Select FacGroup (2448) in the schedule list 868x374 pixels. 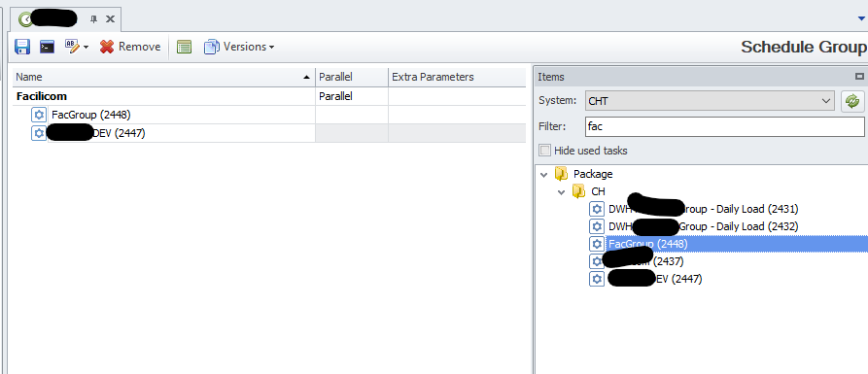[x=90, y=115]
